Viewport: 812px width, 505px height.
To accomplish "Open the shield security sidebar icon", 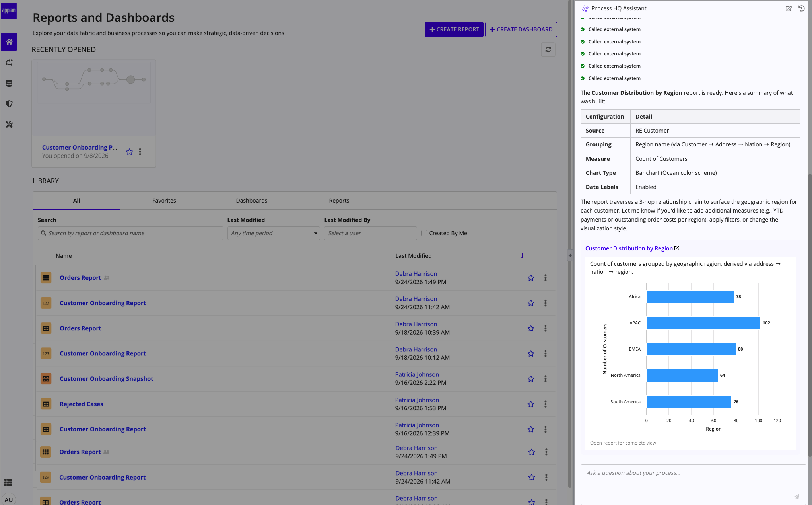I will (x=9, y=104).
